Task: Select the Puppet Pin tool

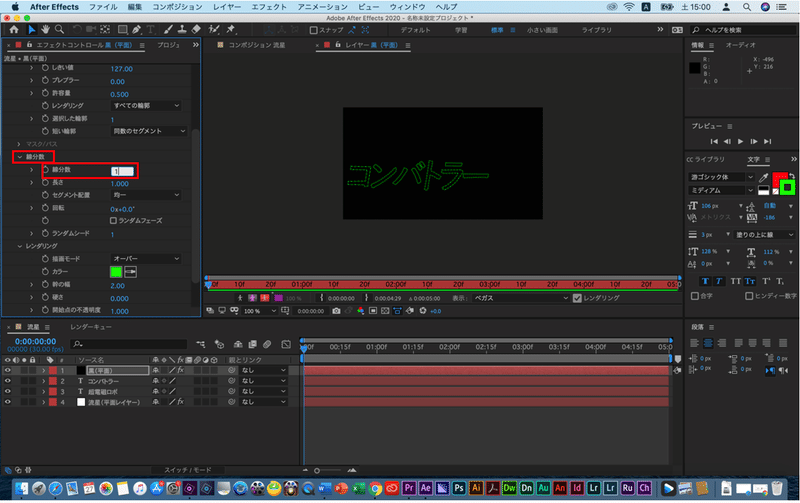Action: coord(231,30)
